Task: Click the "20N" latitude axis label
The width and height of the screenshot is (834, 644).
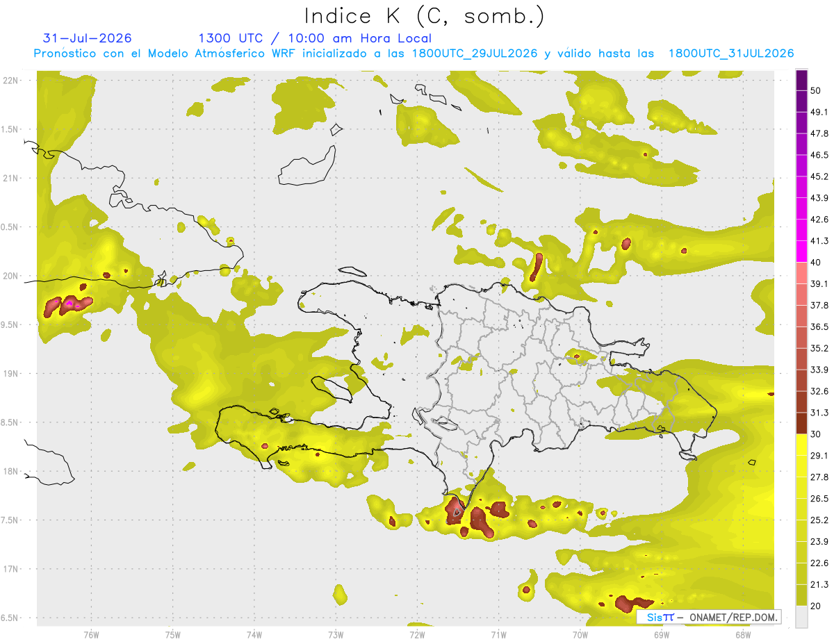Action: [10, 276]
